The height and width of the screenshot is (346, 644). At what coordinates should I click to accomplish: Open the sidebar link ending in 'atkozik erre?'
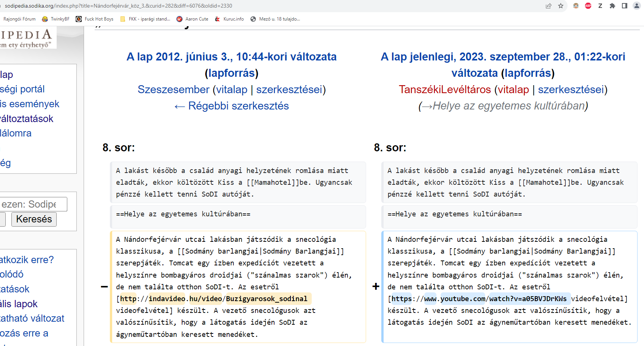pyautogui.click(x=27, y=260)
